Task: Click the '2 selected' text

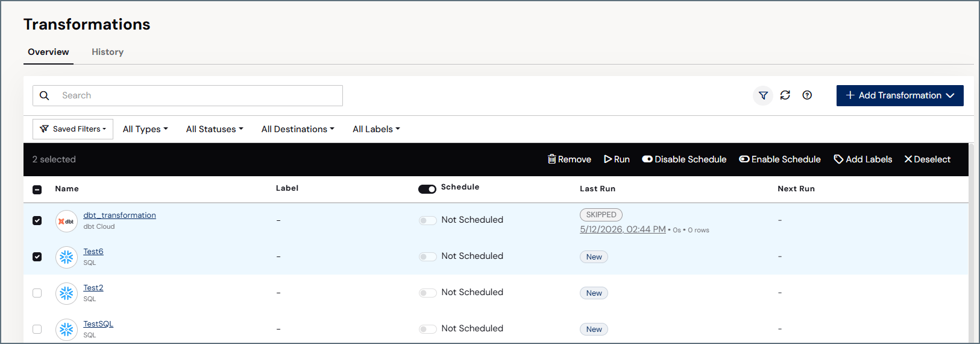Action: coord(54,159)
